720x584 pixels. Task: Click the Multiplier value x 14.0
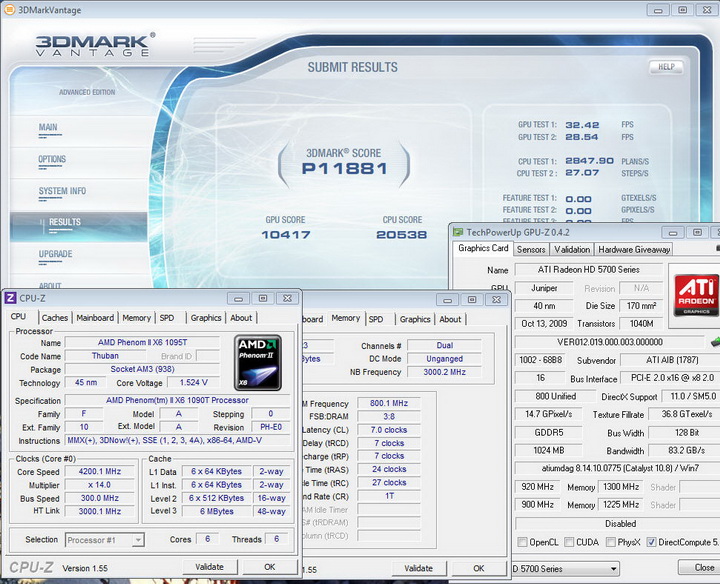click(100, 485)
